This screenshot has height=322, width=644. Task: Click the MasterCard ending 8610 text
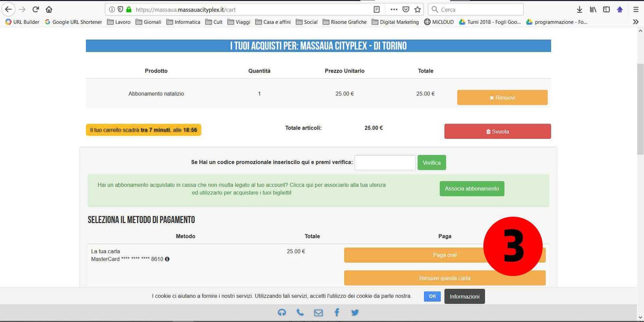[127, 259]
